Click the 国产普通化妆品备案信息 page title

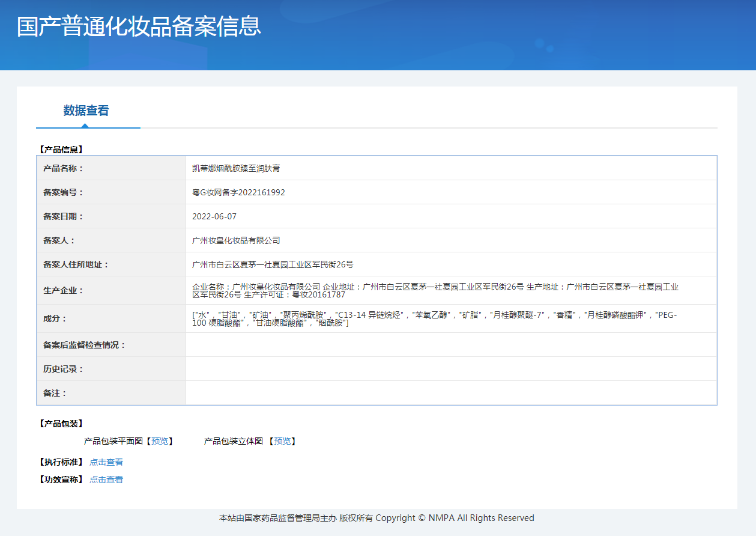[139, 26]
